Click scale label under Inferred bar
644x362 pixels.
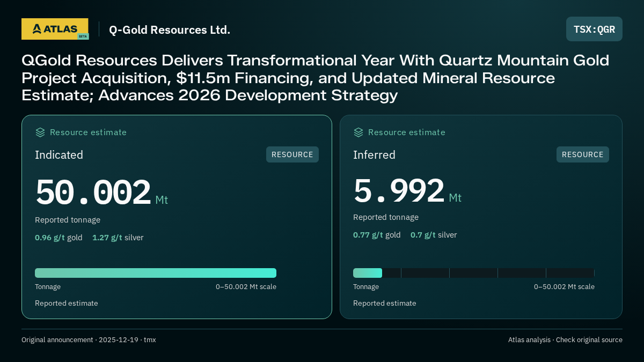point(564,287)
